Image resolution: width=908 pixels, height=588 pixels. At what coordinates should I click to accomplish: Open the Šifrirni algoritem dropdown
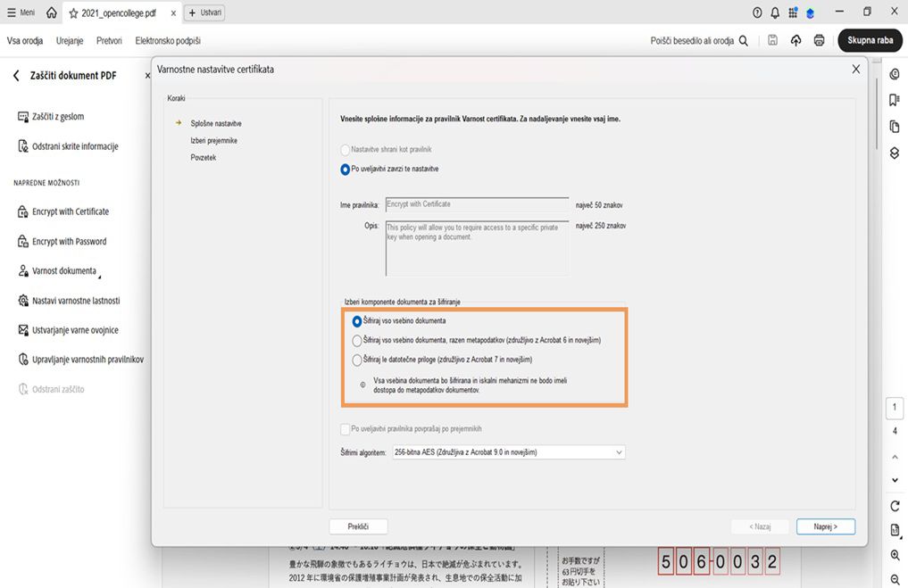(x=508, y=452)
